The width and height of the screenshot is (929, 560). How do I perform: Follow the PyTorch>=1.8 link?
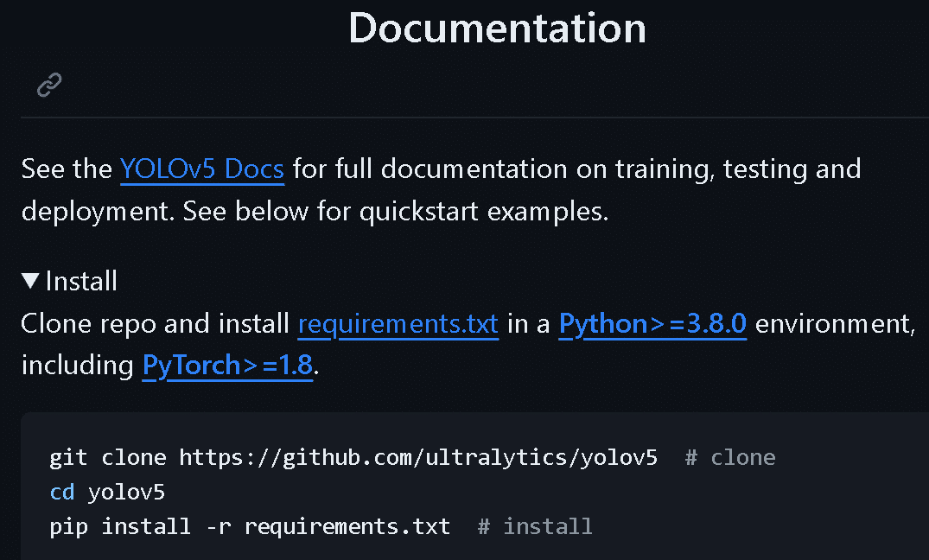pos(227,366)
